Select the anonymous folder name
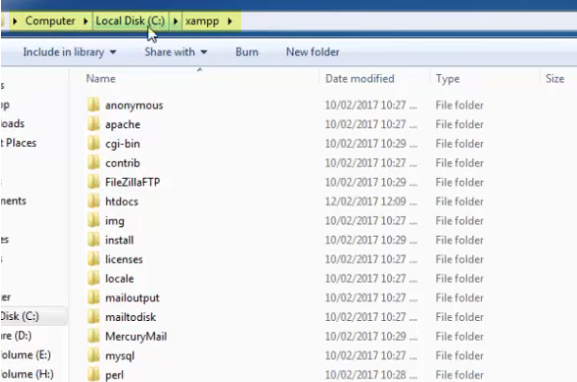Screen dimensions: 577x382 click(134, 105)
